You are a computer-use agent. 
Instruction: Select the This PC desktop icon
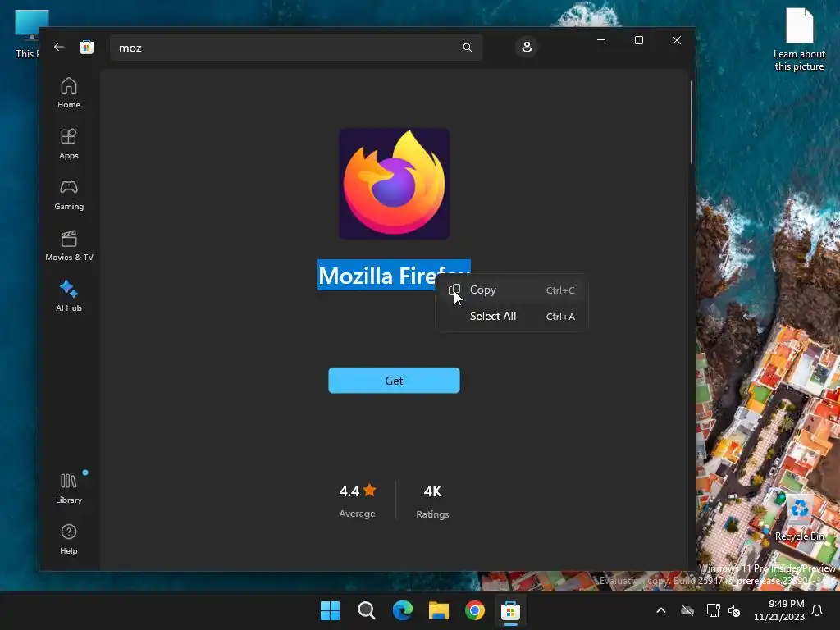[27, 34]
